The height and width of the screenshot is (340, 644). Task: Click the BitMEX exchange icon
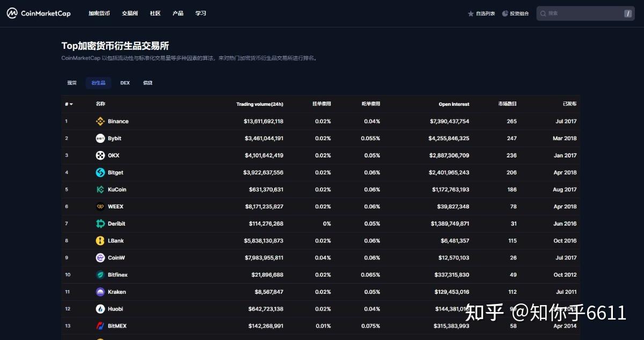click(100, 326)
